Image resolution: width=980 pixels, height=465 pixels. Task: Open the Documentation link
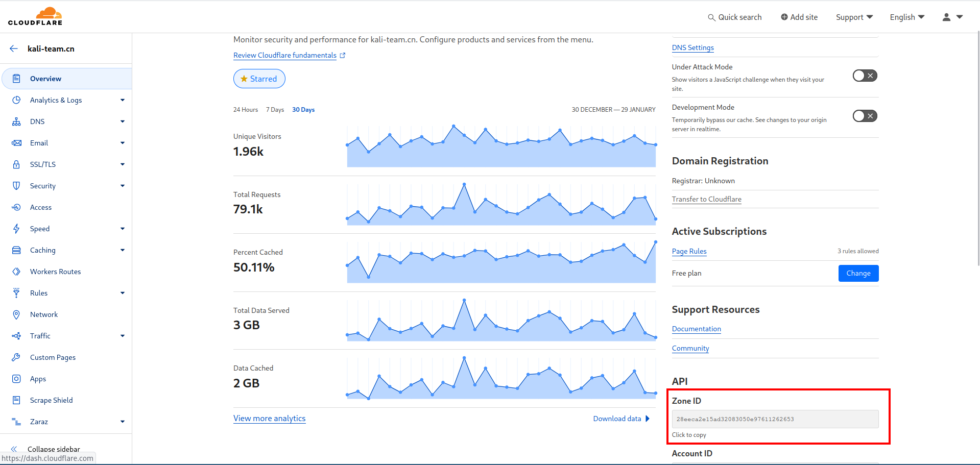click(697, 329)
